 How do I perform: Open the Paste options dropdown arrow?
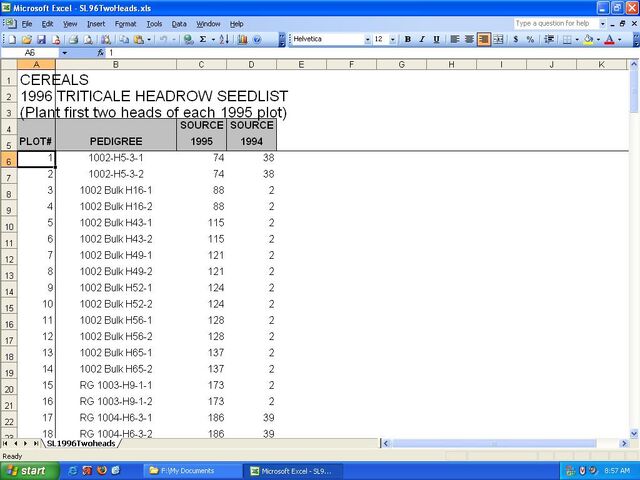pos(149,39)
